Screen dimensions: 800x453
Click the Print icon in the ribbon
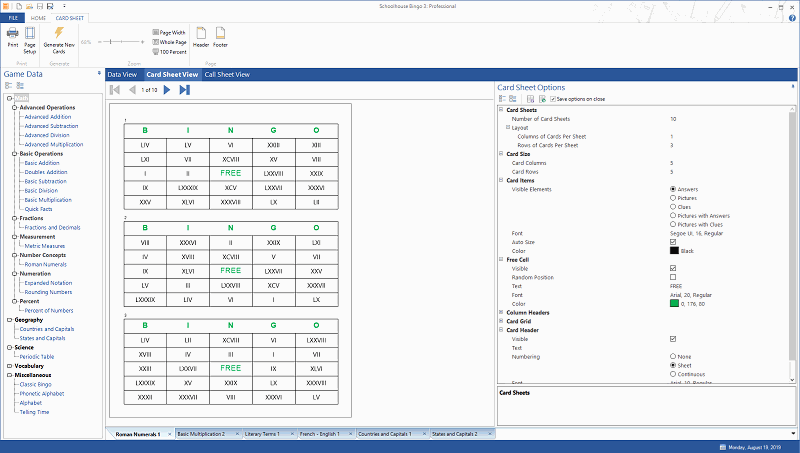[12, 37]
